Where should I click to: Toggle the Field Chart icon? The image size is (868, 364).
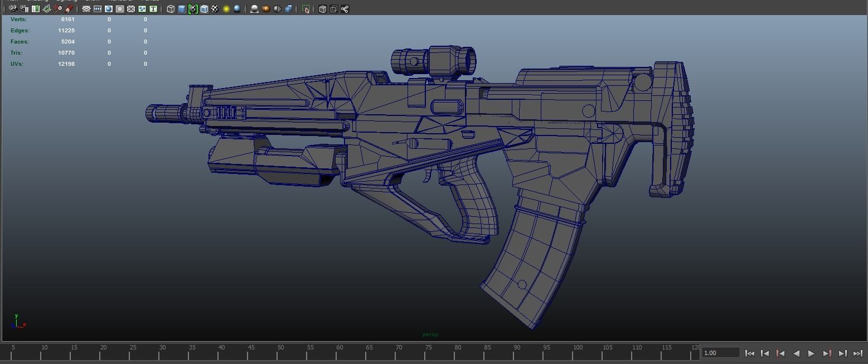tap(131, 9)
